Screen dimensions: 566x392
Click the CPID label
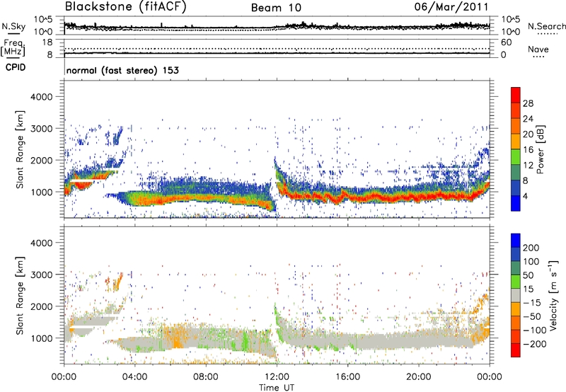click(16, 67)
